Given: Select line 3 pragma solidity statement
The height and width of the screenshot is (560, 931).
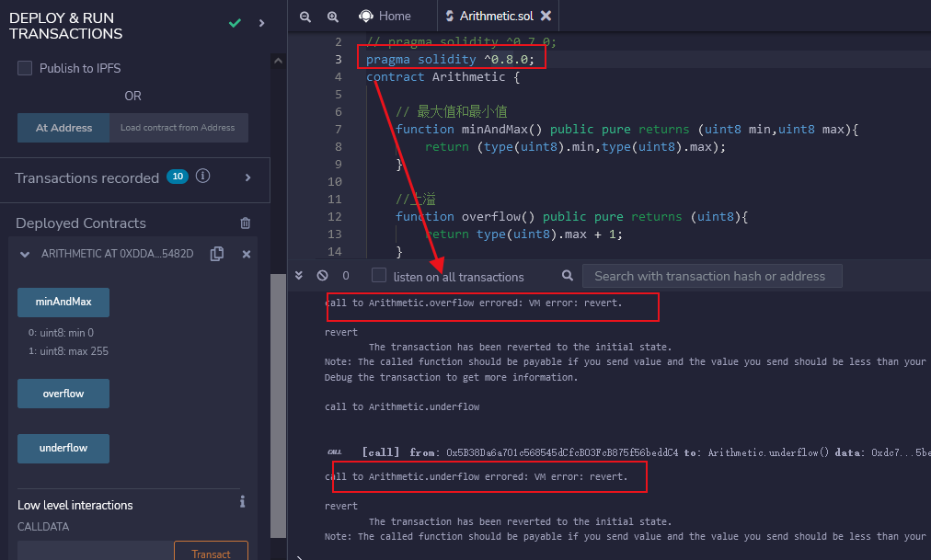Looking at the screenshot, I should [451, 60].
